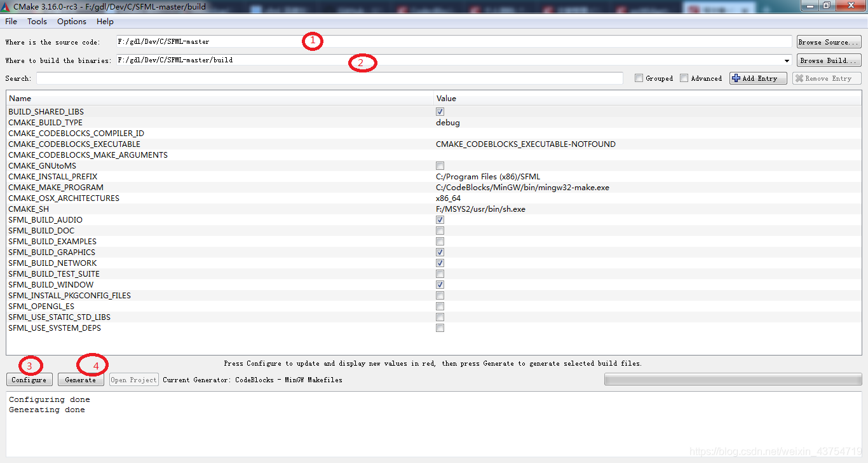Click the Configure button
The height and width of the screenshot is (463, 868).
29,380
